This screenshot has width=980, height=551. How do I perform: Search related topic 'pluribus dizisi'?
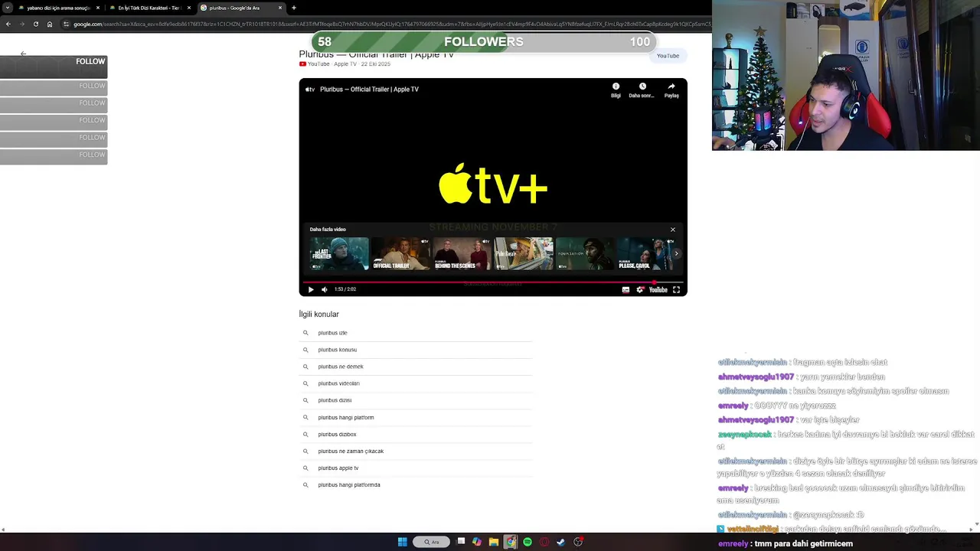click(416, 400)
